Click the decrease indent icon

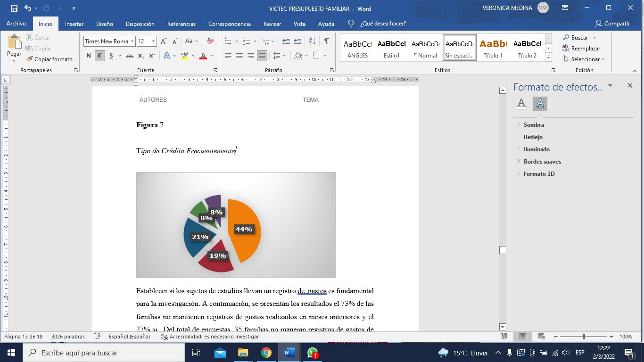point(286,41)
